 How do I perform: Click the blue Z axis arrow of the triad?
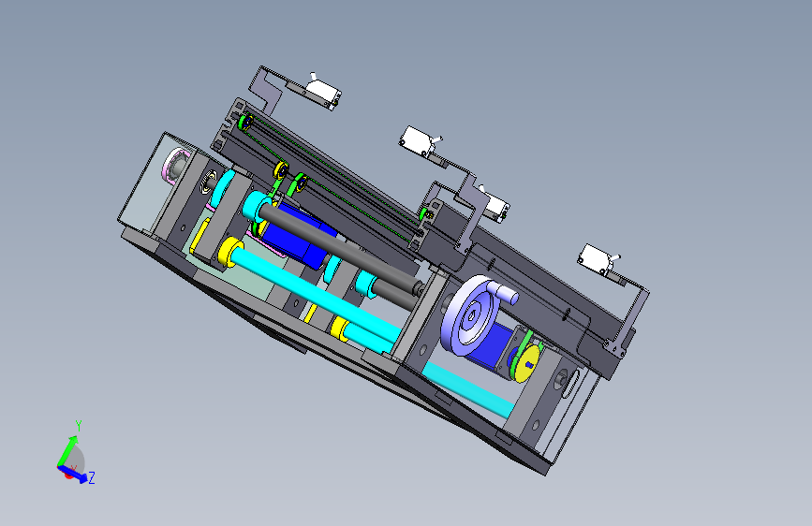tap(74, 475)
